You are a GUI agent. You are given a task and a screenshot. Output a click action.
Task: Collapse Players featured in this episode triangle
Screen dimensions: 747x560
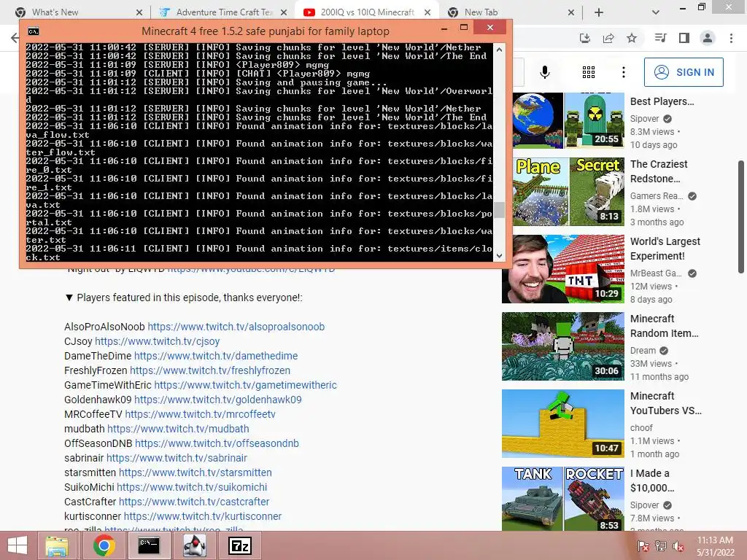pyautogui.click(x=69, y=297)
